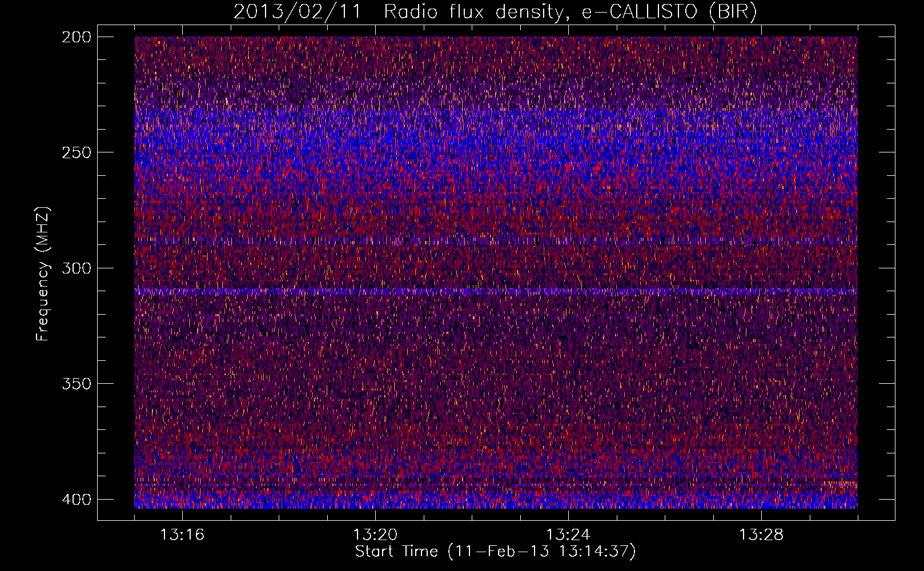Click the 13:16 time tick label
Viewport: 924px width, 571px height.
[182, 535]
